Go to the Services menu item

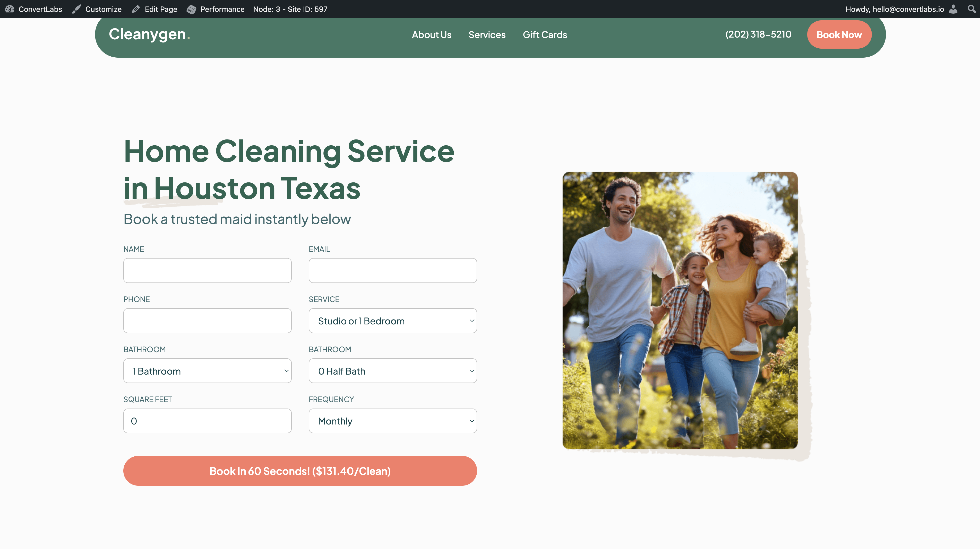pyautogui.click(x=487, y=34)
